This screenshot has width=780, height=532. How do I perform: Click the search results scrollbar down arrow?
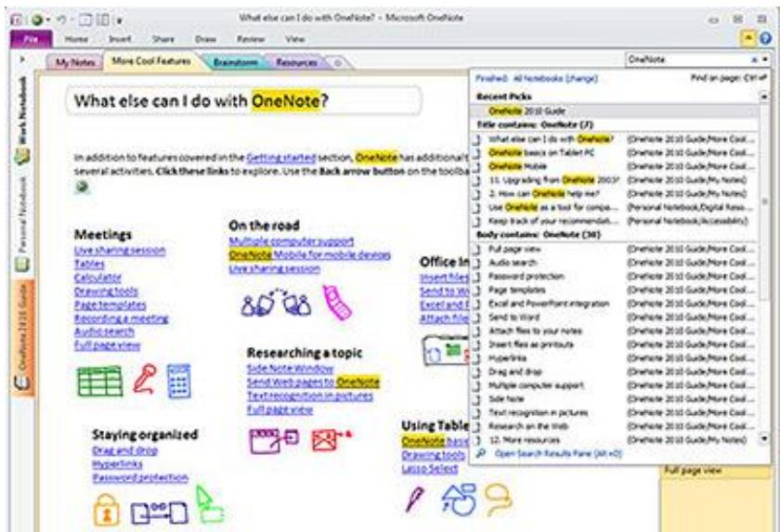tap(764, 438)
